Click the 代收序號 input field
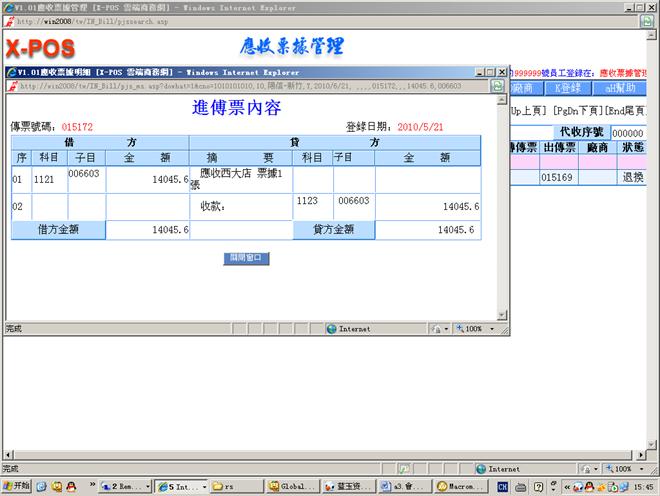 tap(634, 133)
